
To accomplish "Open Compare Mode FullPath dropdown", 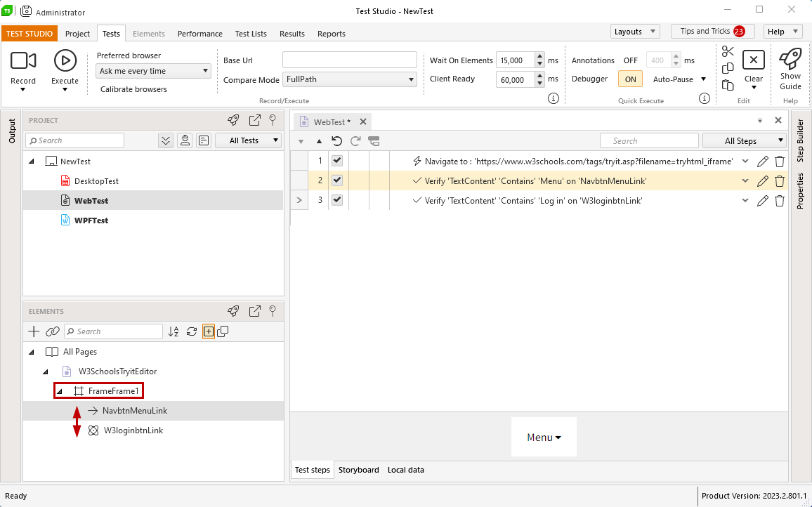I will [350, 79].
